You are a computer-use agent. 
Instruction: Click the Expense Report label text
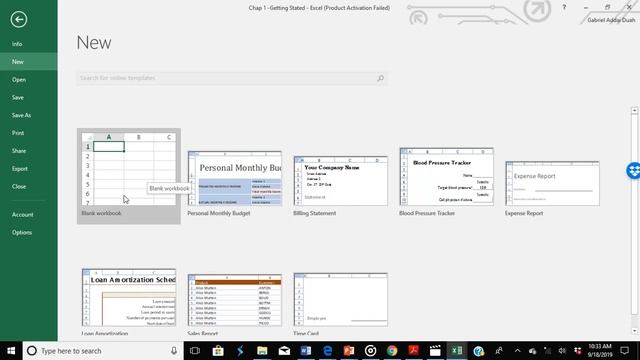pyautogui.click(x=524, y=213)
